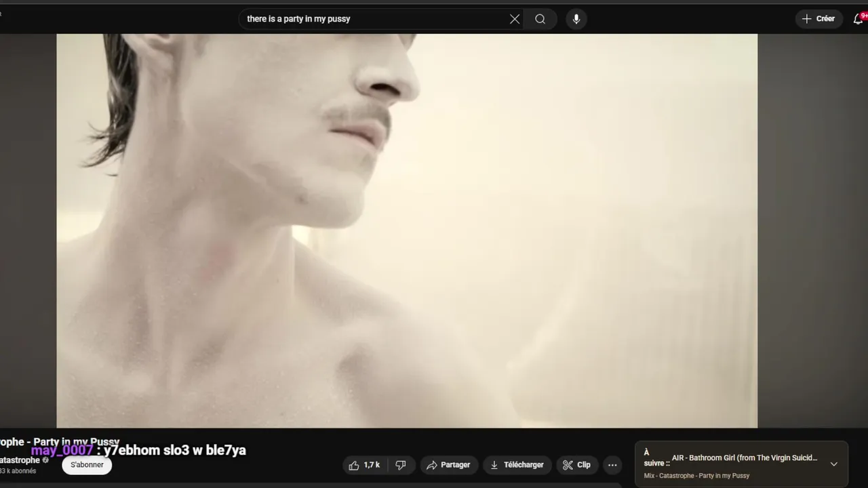Viewport: 868px width, 488px height.
Task: Click the magnifier search button
Action: (540, 19)
